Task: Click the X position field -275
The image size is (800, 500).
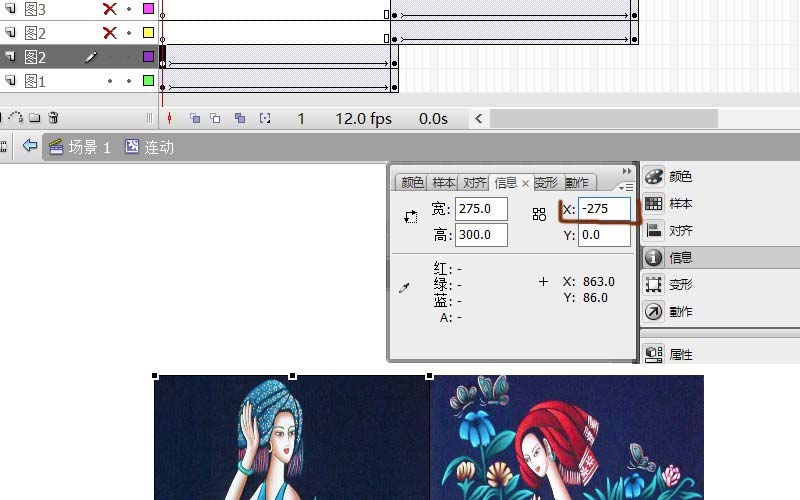Action: (x=604, y=209)
